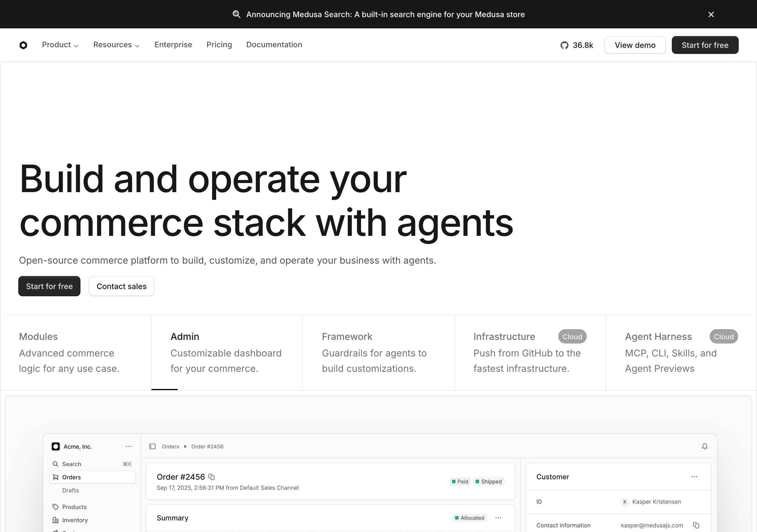The height and width of the screenshot is (532, 757).
Task: Open the Enterprise nav link
Action: pos(173,45)
